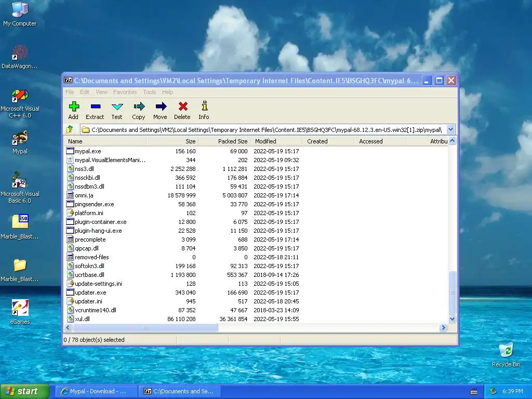Select the qipcap.dll row
The width and height of the screenshot is (532, 399).
[256, 248]
